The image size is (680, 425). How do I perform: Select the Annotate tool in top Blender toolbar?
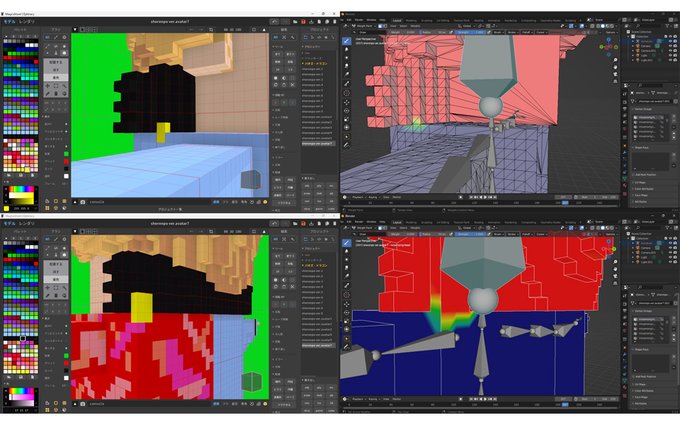point(347,144)
